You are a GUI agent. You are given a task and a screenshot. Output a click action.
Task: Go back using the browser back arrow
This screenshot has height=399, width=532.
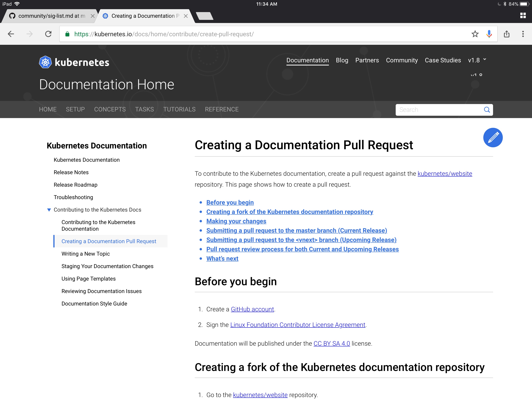click(11, 34)
